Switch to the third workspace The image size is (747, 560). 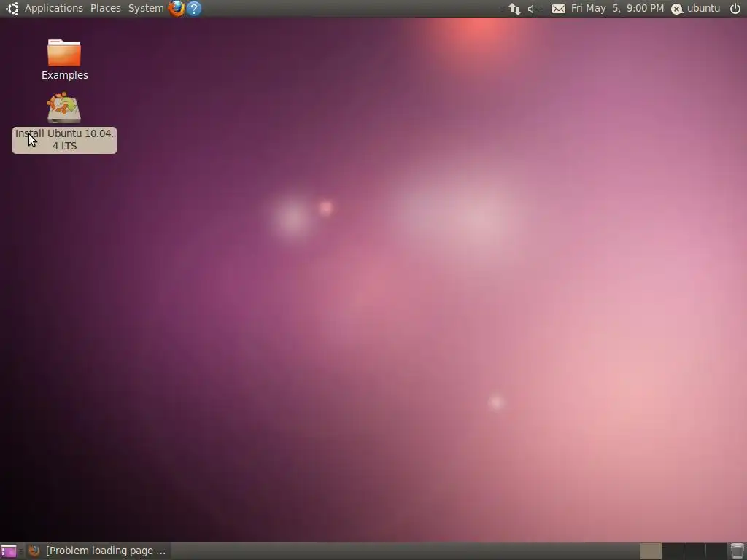[694, 551]
